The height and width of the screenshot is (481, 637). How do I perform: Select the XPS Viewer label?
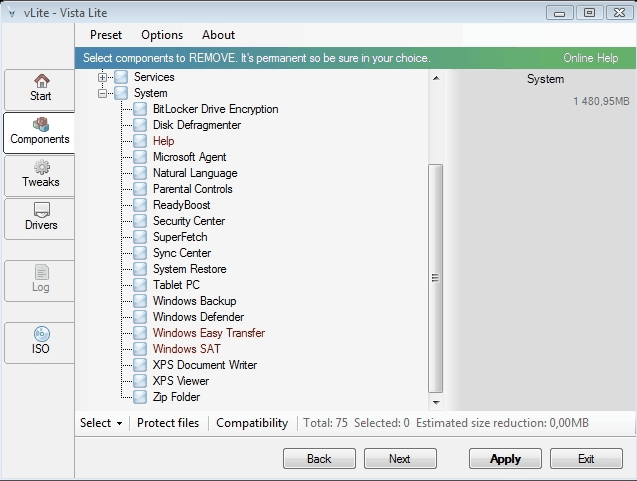pyautogui.click(x=181, y=381)
